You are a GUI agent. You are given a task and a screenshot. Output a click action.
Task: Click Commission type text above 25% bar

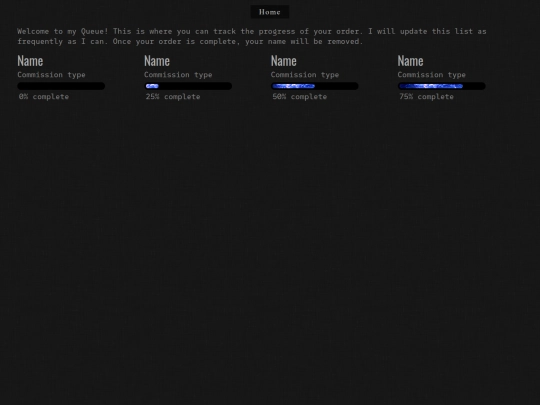point(178,75)
